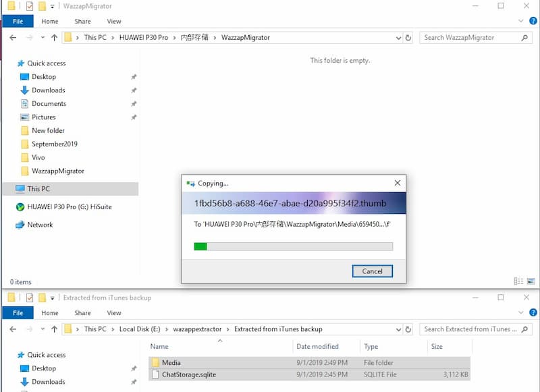540x392 pixels.
Task: Close the Copying dialog
Action: (x=398, y=183)
